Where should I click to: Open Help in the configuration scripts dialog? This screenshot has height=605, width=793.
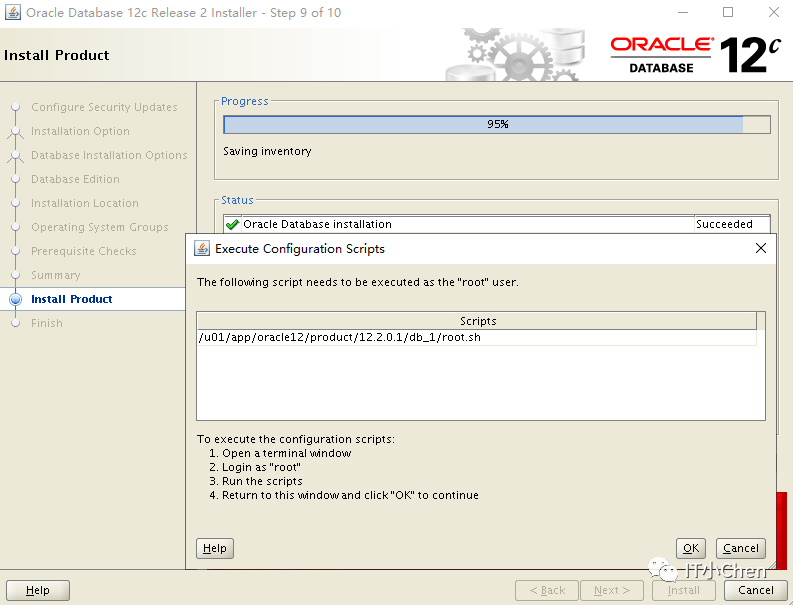214,548
